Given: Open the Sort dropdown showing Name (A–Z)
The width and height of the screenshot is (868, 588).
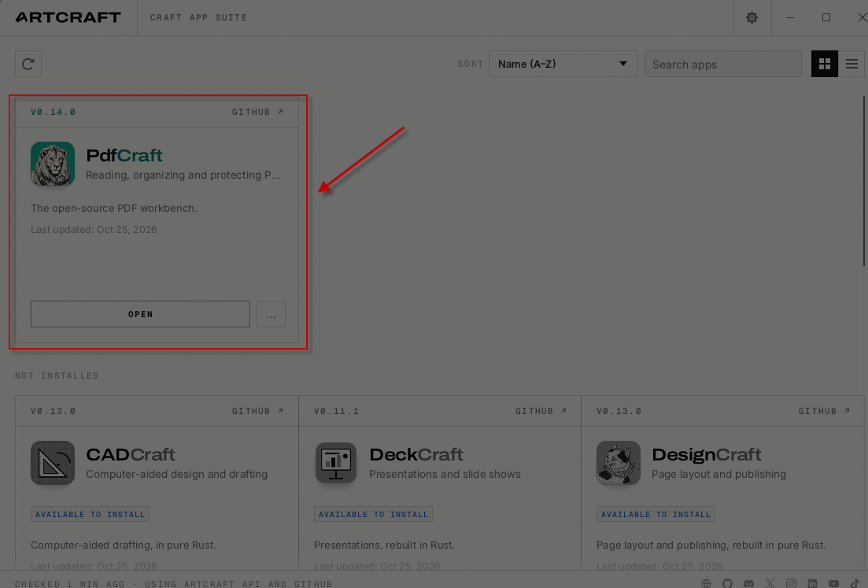Looking at the screenshot, I should point(563,65).
